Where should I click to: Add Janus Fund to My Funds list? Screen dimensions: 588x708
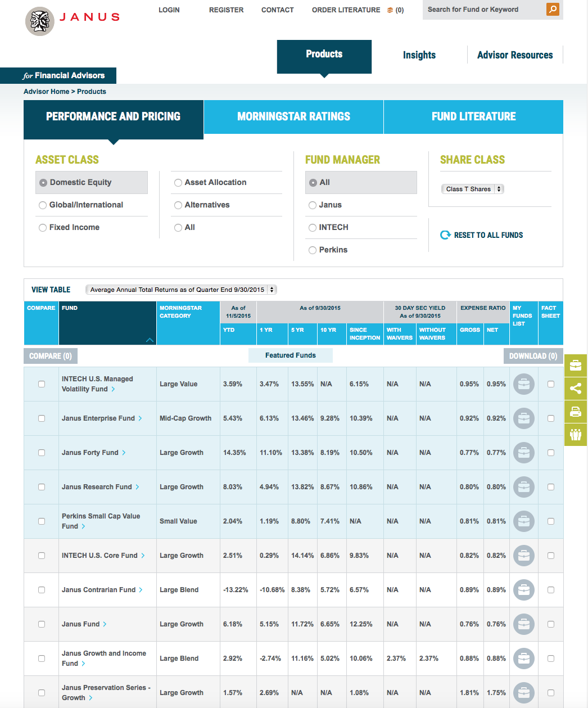tap(524, 624)
